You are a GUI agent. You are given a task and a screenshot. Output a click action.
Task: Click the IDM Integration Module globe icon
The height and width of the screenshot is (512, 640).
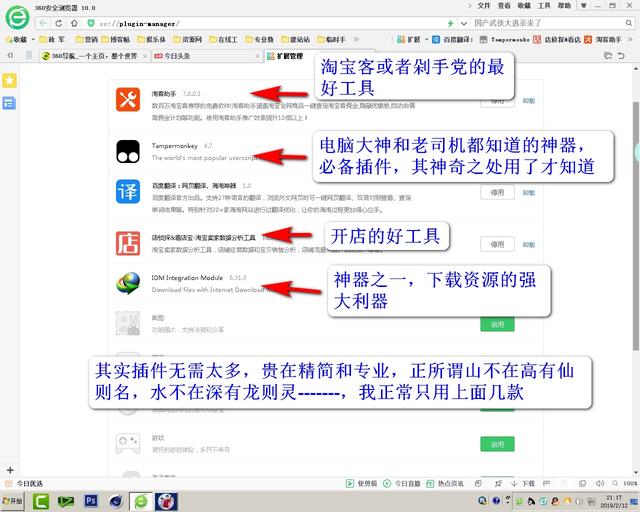(x=128, y=283)
